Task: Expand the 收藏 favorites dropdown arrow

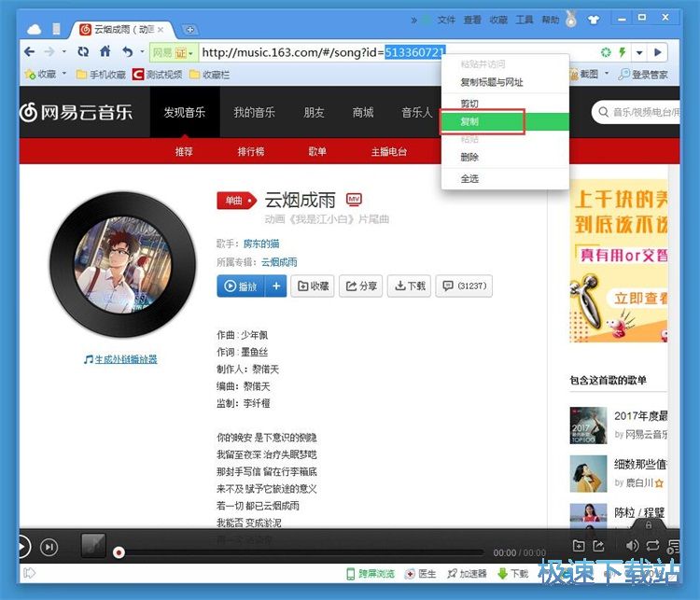Action: [63, 74]
